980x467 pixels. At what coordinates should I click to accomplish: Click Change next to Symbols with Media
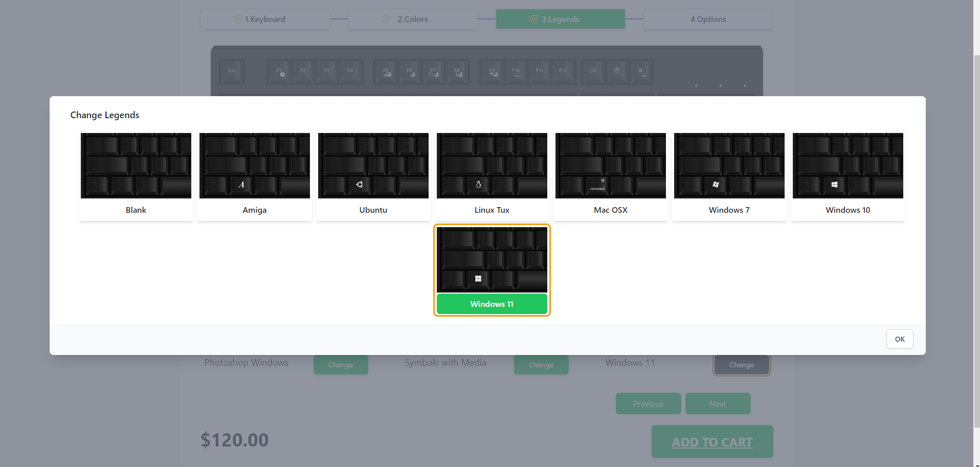[x=541, y=365]
